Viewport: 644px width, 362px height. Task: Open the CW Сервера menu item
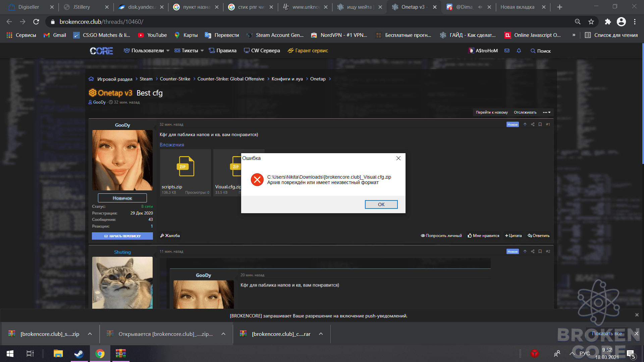tap(262, 51)
